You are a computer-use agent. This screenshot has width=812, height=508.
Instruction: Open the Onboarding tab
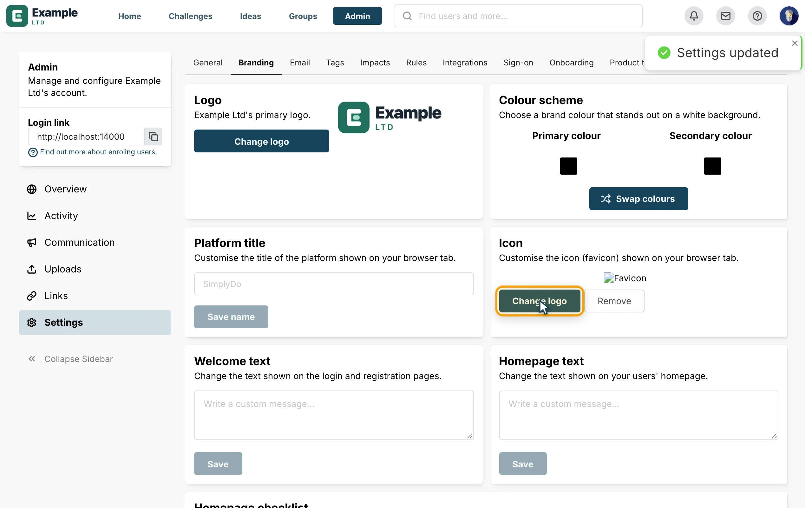coord(572,63)
